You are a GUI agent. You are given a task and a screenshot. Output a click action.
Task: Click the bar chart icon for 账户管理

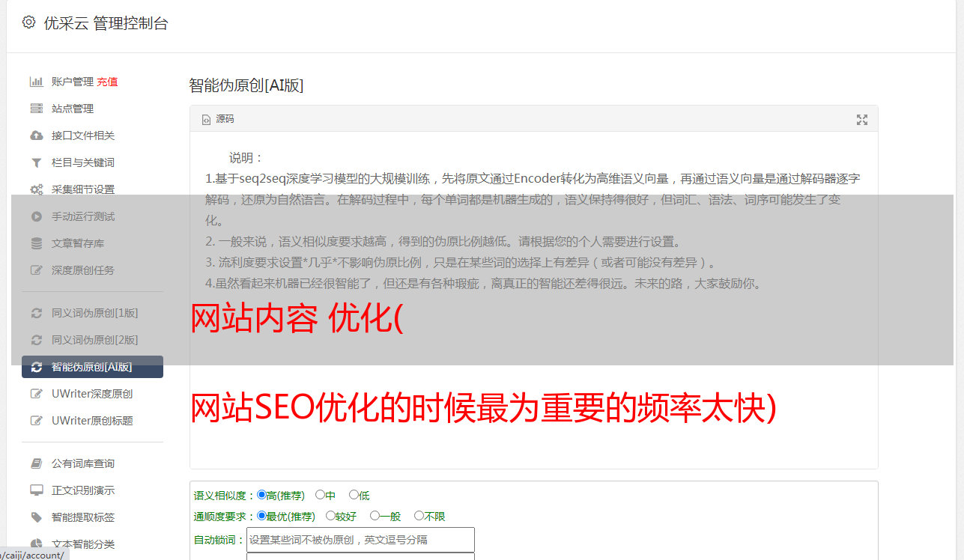coord(36,82)
